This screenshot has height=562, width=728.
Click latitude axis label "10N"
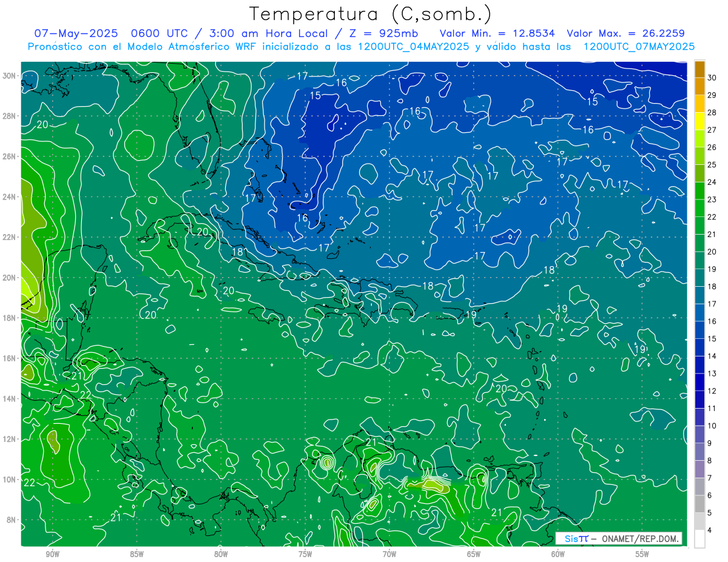[10, 480]
